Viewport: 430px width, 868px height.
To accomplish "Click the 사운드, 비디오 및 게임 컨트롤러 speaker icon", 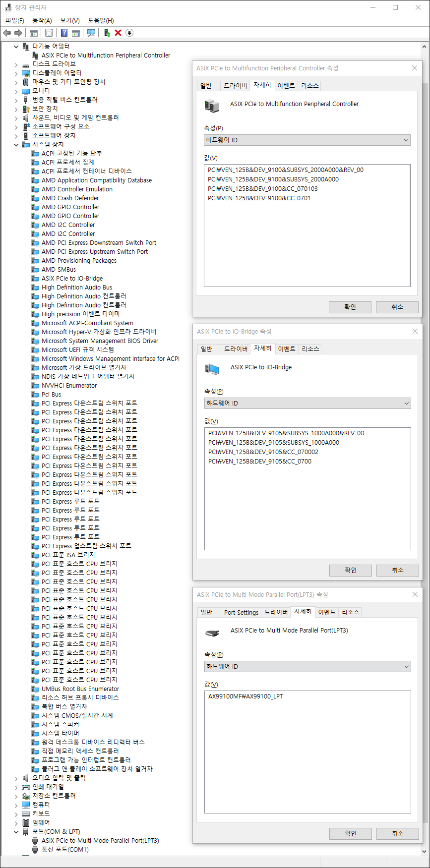I will tap(26, 117).
